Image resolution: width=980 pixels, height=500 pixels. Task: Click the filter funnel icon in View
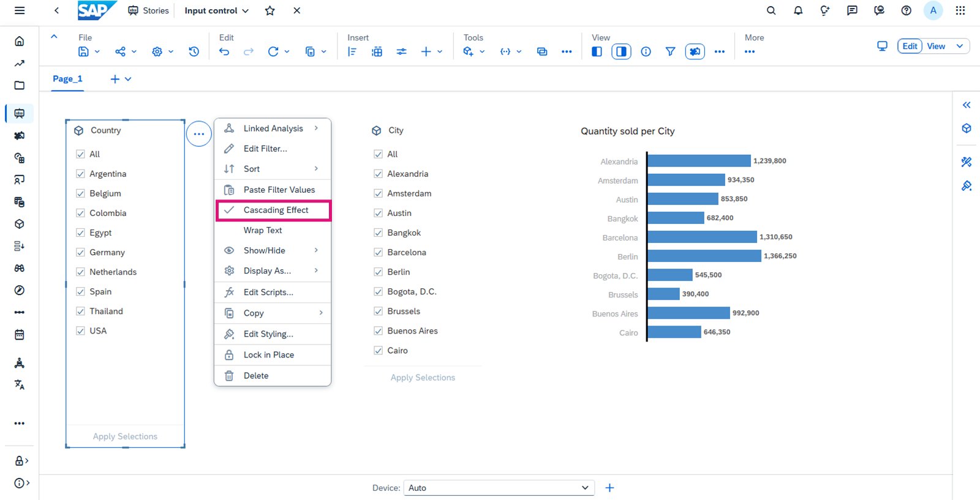pyautogui.click(x=670, y=52)
